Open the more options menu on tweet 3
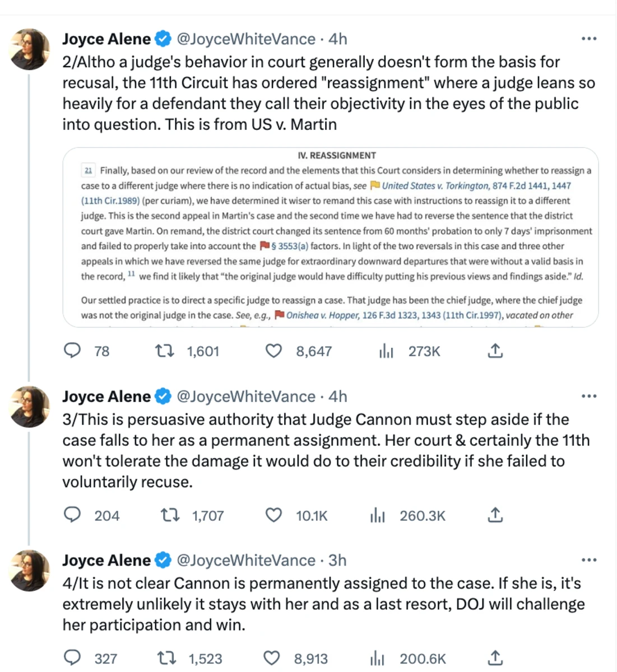 point(589,396)
